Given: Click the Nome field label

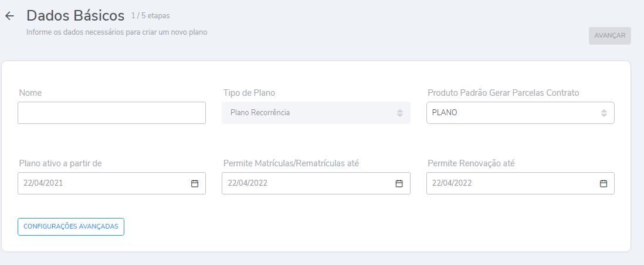Looking at the screenshot, I should pos(30,93).
